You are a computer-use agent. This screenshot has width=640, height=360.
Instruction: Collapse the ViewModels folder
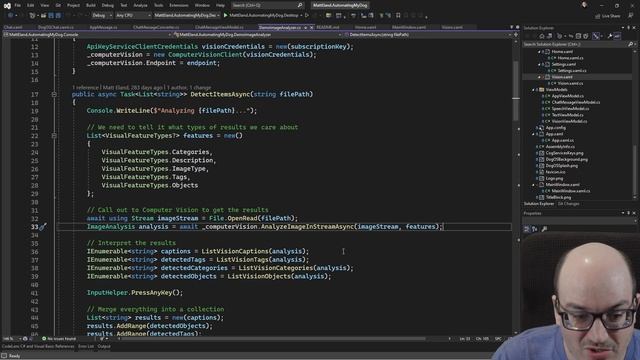[x=533, y=90]
